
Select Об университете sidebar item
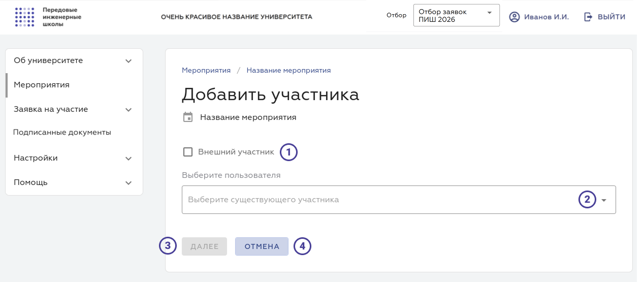pos(48,60)
